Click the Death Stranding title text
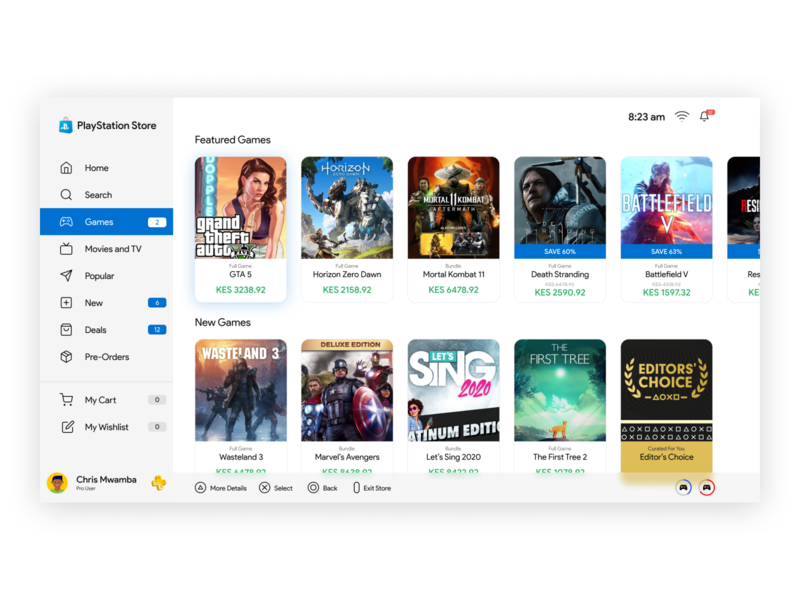Image resolution: width=800 pixels, height=600 pixels. 560,274
